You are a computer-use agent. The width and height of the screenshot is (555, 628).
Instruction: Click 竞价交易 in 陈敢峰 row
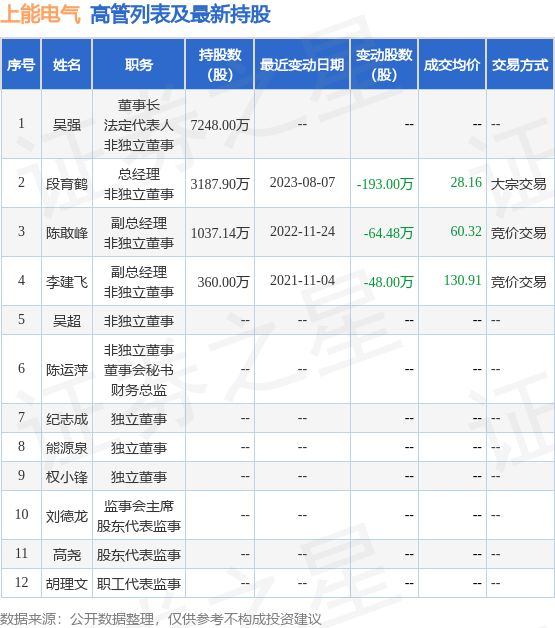coord(519,233)
